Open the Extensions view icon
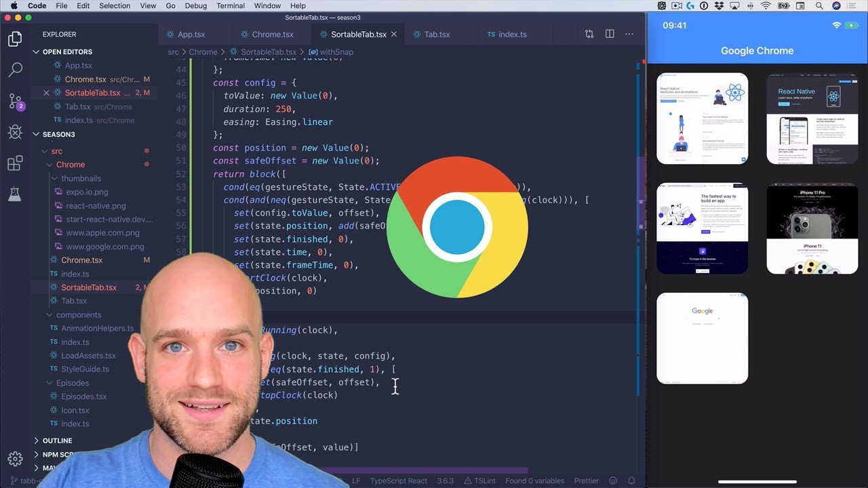 tap(15, 163)
